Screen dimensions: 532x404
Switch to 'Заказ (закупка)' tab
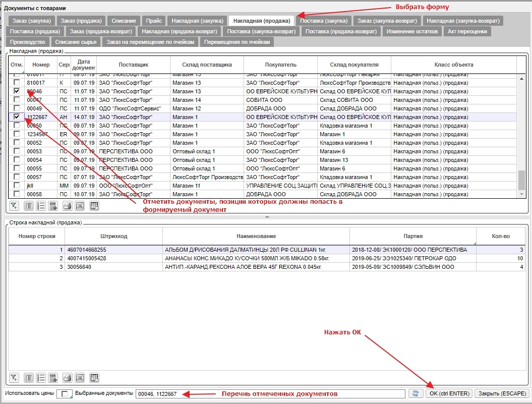[x=31, y=21]
